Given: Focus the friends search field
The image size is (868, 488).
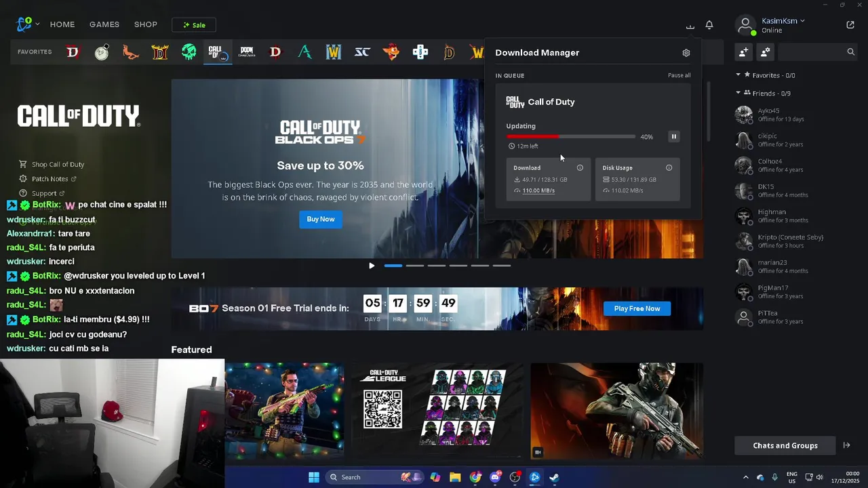Looking at the screenshot, I should click(818, 52).
